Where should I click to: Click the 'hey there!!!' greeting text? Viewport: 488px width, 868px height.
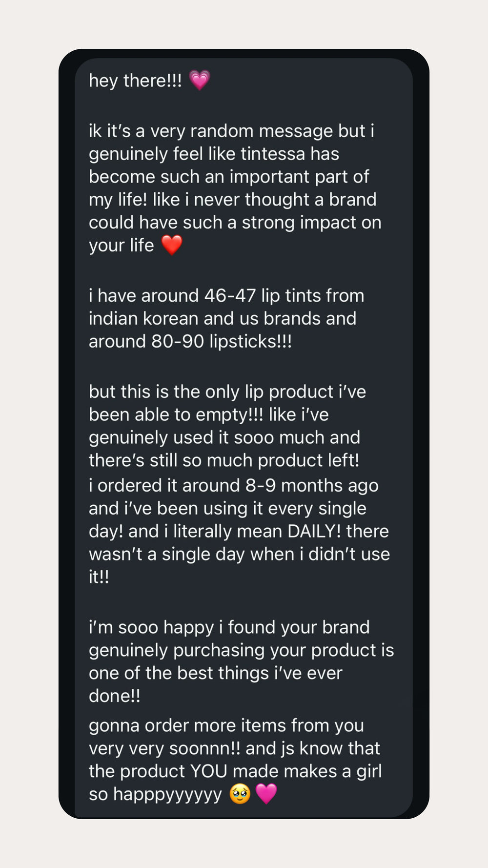[x=135, y=81]
